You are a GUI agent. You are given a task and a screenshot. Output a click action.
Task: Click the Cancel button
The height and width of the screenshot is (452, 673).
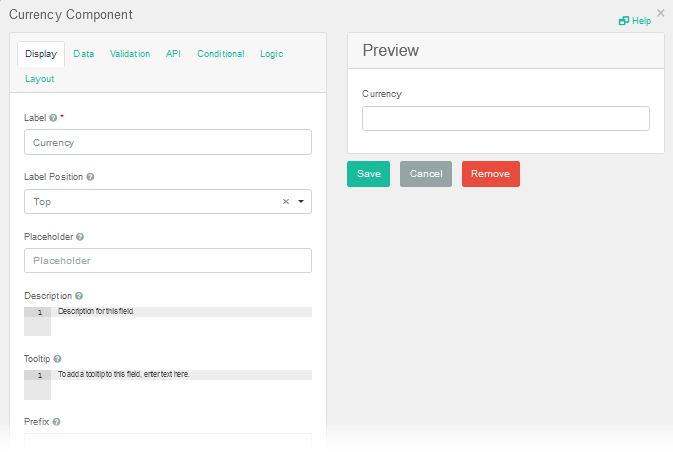pos(425,174)
